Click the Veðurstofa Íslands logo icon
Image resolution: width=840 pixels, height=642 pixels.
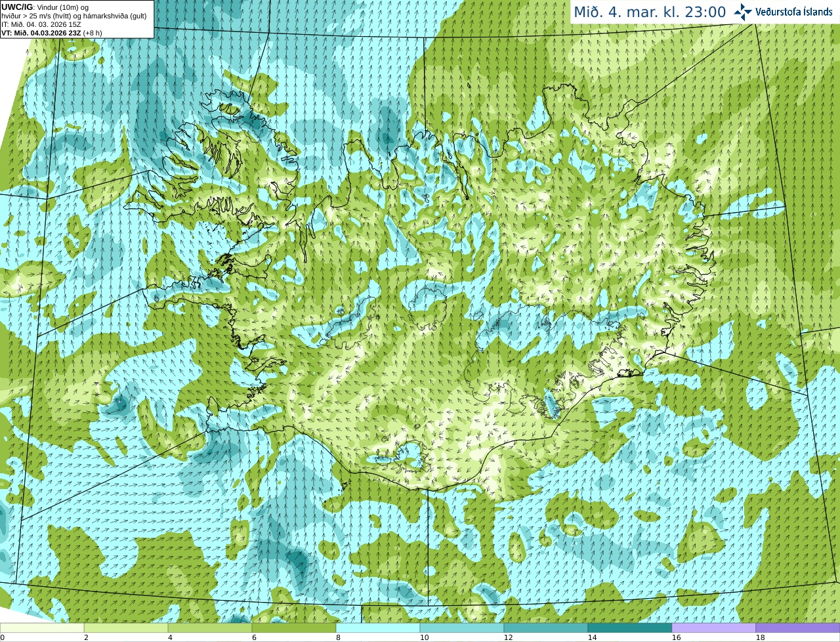743,12
